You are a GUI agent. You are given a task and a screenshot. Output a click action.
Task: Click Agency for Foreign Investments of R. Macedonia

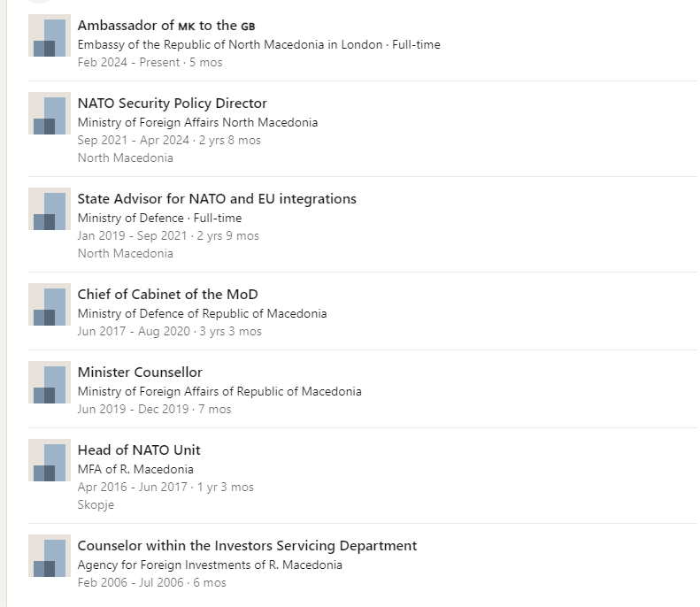pyautogui.click(x=210, y=565)
